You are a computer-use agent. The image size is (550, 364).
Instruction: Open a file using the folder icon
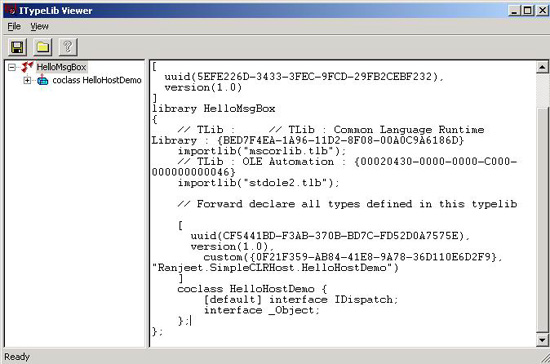coord(42,47)
